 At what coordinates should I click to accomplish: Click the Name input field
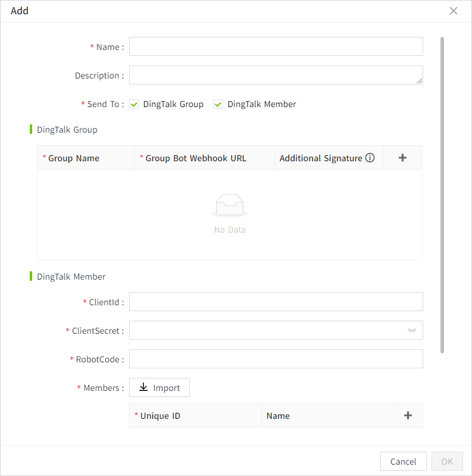pyautogui.click(x=276, y=46)
